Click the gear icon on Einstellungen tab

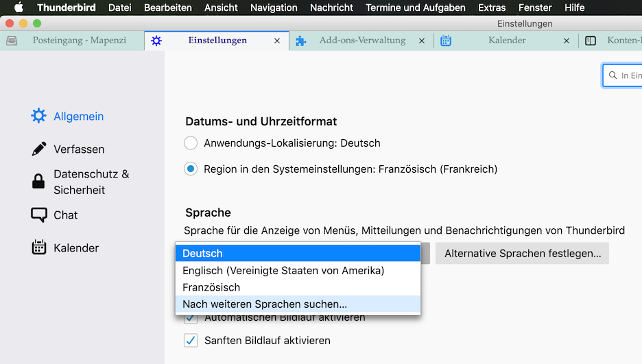tap(156, 40)
